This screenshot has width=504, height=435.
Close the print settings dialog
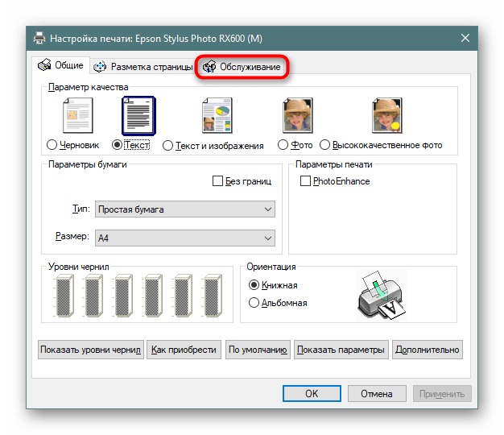coord(465,38)
